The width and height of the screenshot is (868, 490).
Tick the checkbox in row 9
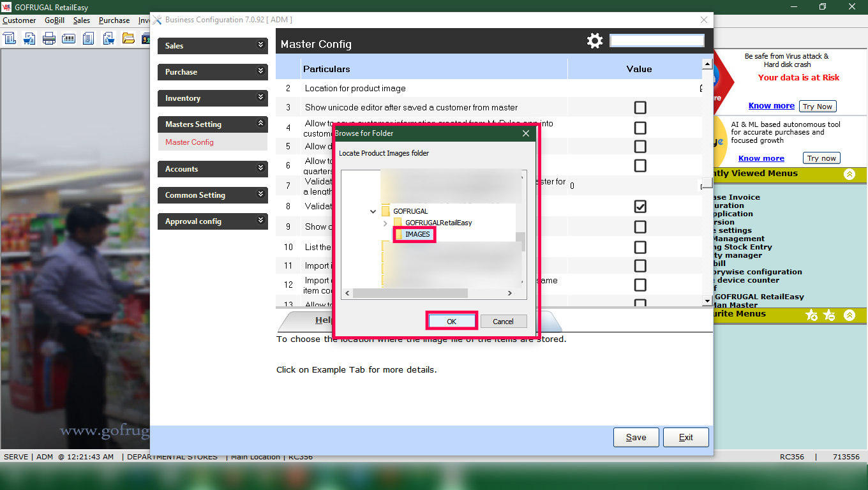pyautogui.click(x=640, y=226)
